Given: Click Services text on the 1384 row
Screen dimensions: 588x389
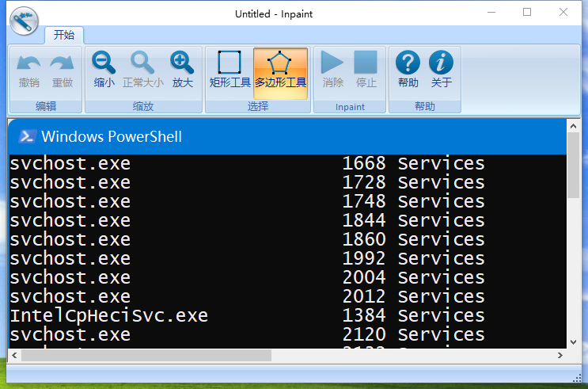Looking at the screenshot, I should coord(441,315).
